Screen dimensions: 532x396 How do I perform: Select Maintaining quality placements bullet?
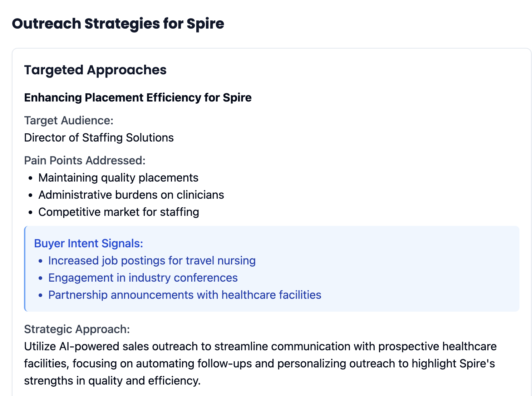[118, 178]
